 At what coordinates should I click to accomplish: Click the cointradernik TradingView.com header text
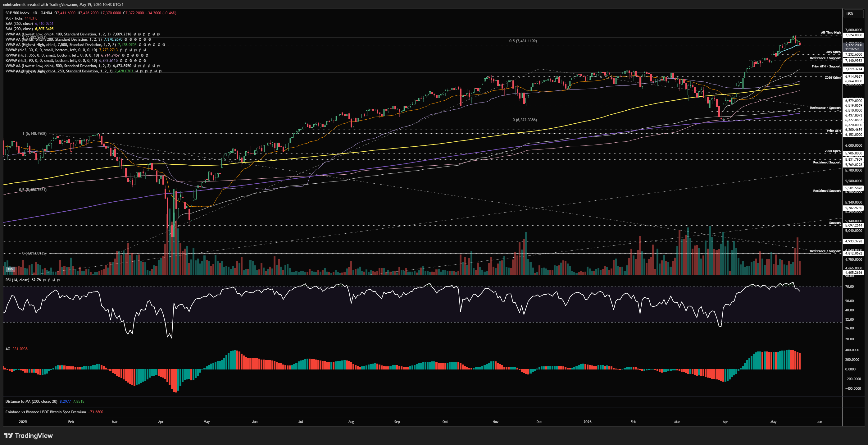(x=63, y=4)
